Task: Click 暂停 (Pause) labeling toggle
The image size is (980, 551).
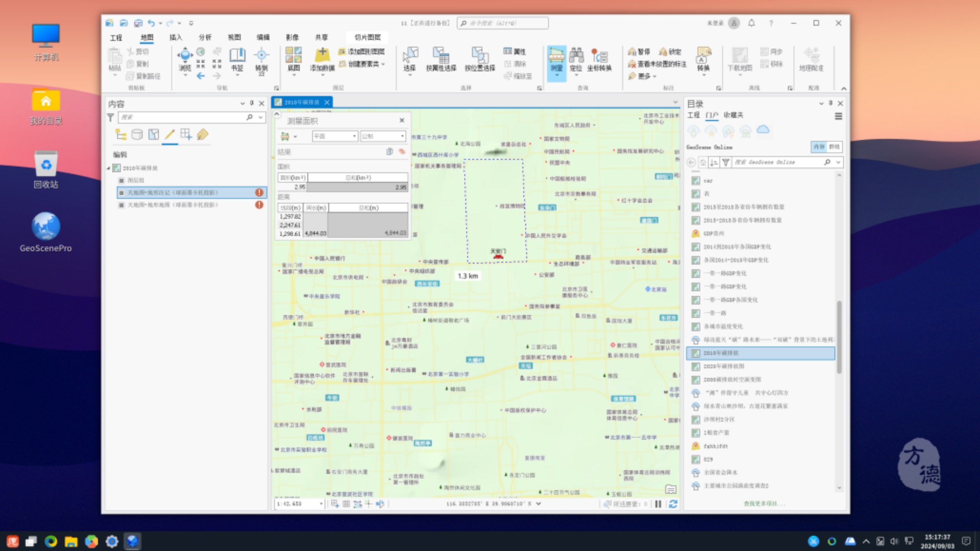Action: pos(639,52)
